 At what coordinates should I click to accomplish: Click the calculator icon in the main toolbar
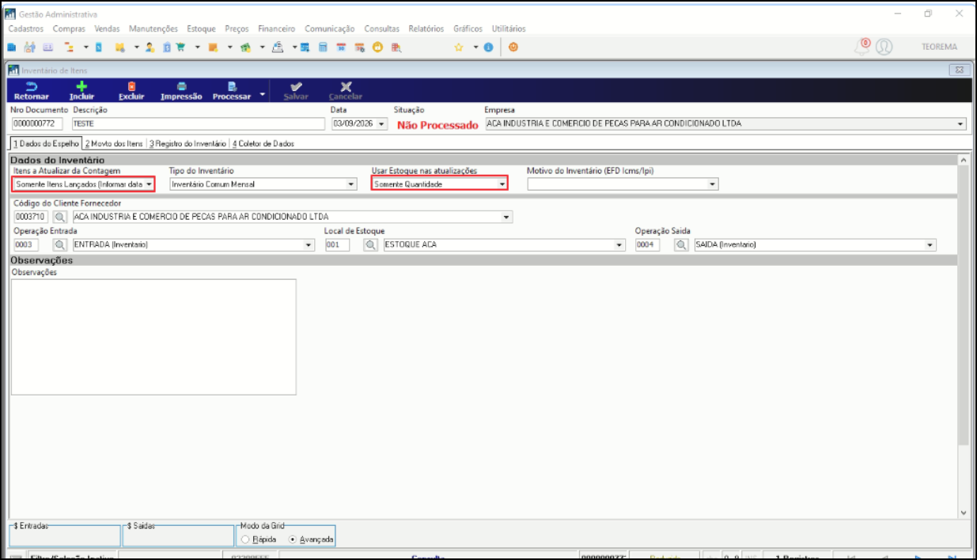pyautogui.click(x=323, y=47)
